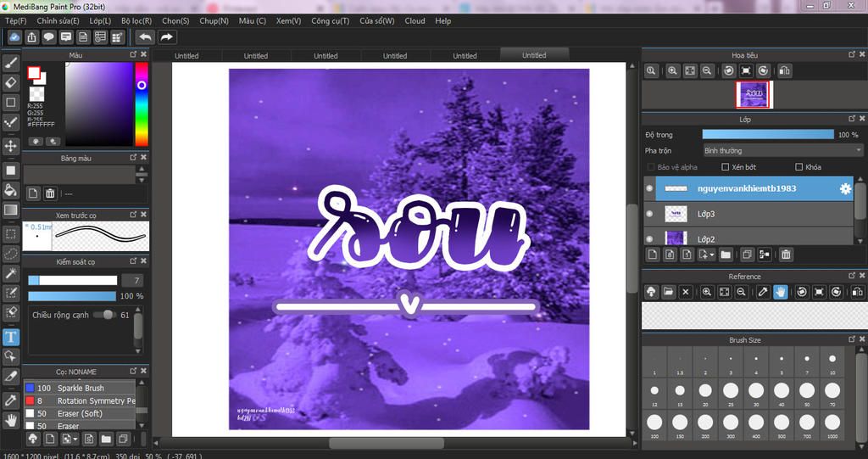Image resolution: width=868 pixels, height=459 pixels.
Task: Toggle visibility of Lớp3 layer
Action: [x=649, y=214]
